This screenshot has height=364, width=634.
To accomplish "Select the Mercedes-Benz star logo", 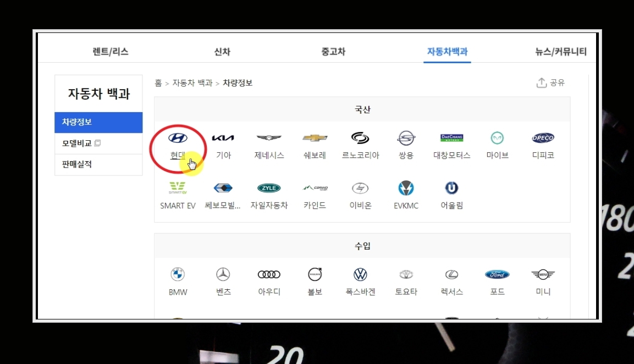I will click(x=223, y=274).
